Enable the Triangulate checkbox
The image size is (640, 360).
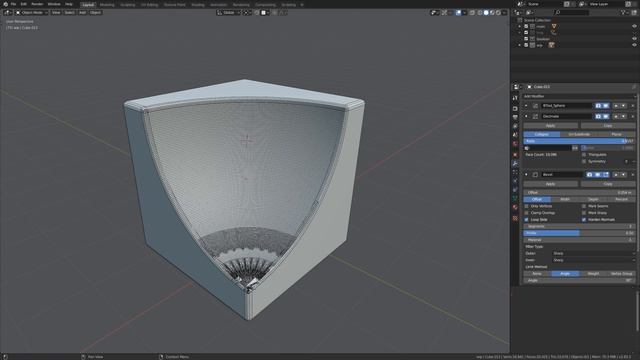[x=584, y=155]
